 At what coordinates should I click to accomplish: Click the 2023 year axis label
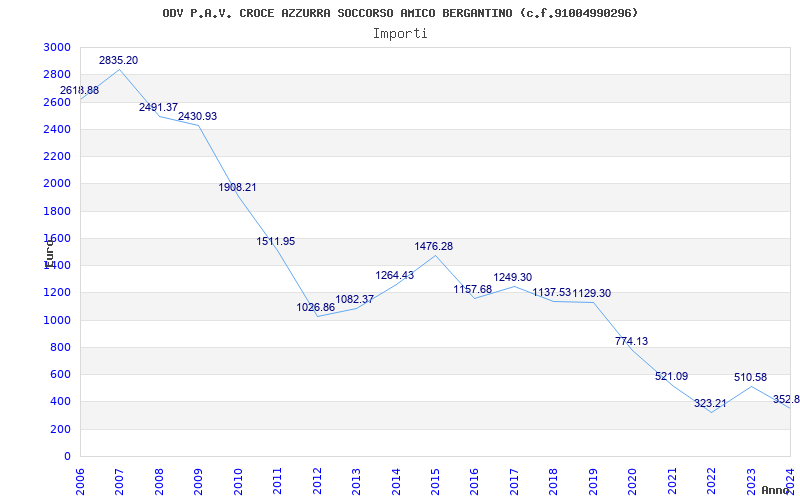(751, 481)
